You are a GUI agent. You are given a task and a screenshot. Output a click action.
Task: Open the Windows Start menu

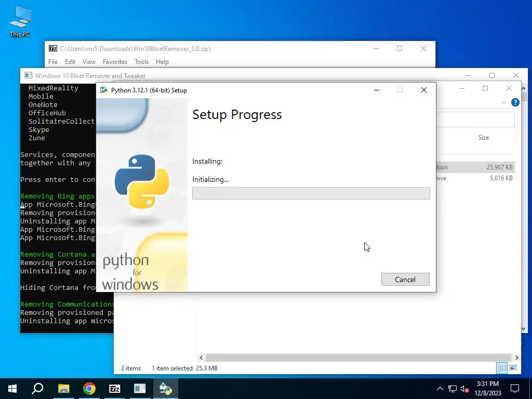click(12, 389)
